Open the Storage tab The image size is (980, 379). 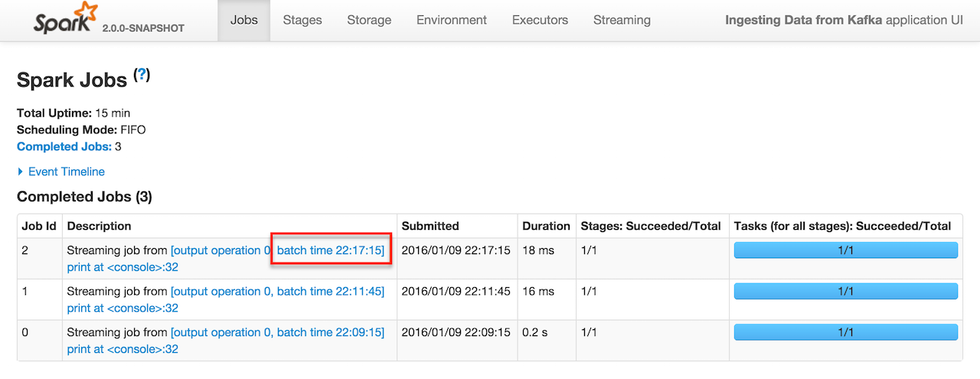[369, 21]
